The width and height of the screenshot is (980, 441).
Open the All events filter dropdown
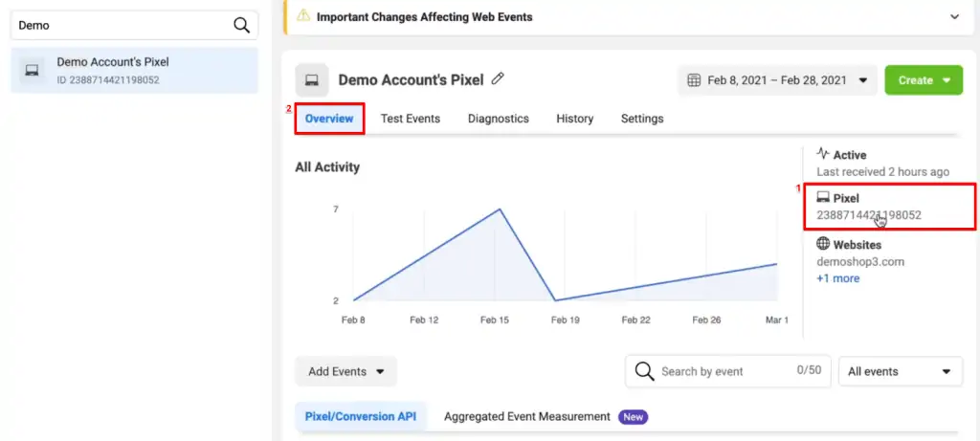click(900, 372)
